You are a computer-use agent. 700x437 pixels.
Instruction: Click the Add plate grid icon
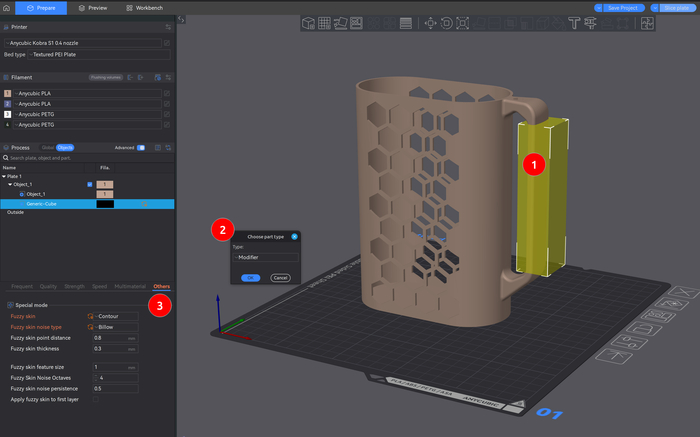coord(324,23)
